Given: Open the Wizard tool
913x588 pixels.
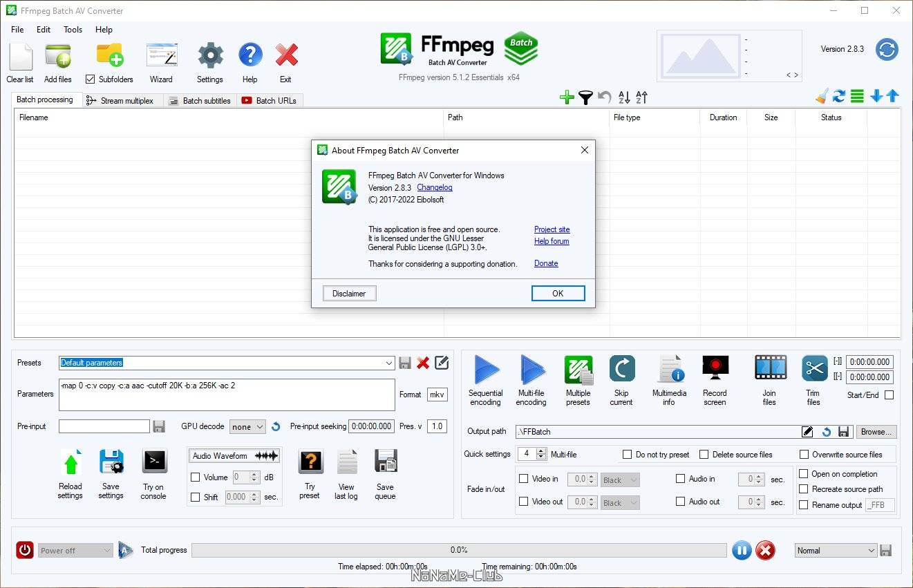Looking at the screenshot, I should coord(161,56).
